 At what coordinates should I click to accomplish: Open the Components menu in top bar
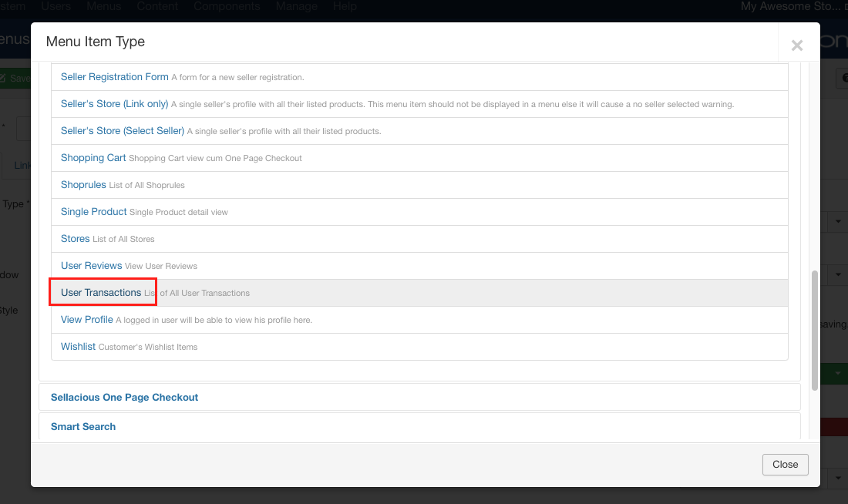[227, 6]
